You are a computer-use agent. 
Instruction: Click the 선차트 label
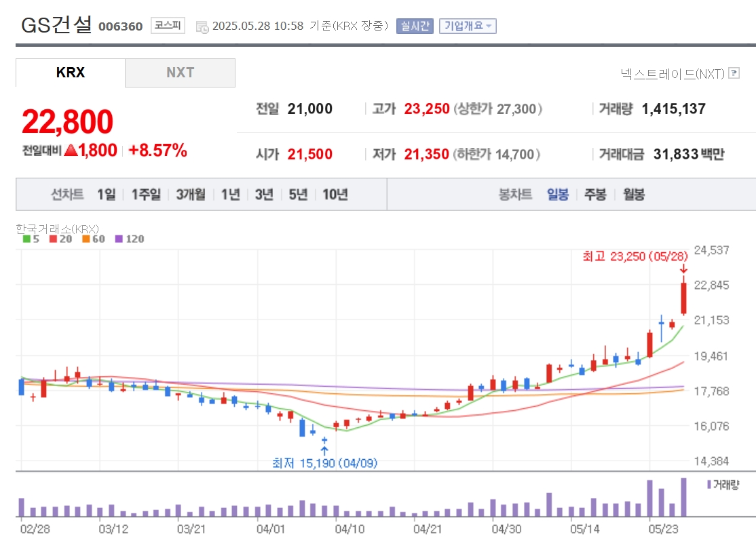click(67, 194)
